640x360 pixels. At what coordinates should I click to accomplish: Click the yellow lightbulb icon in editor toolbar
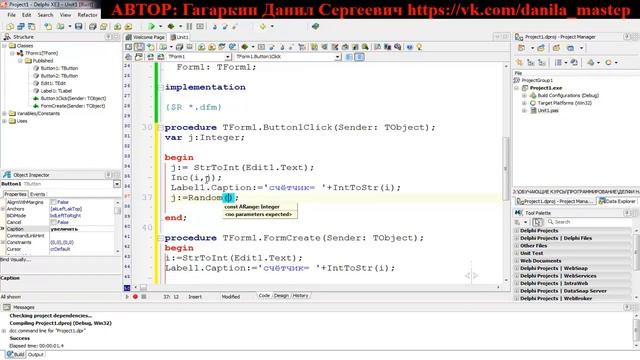(x=419, y=47)
